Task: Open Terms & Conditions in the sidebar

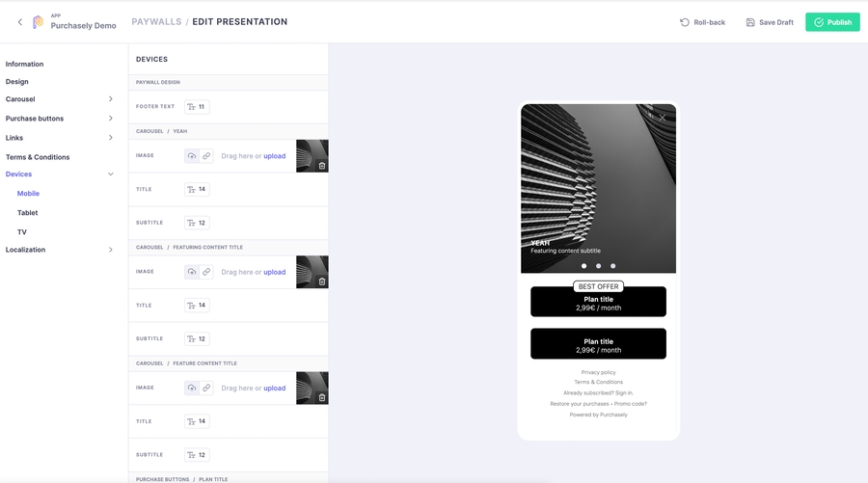Action: 38,157
